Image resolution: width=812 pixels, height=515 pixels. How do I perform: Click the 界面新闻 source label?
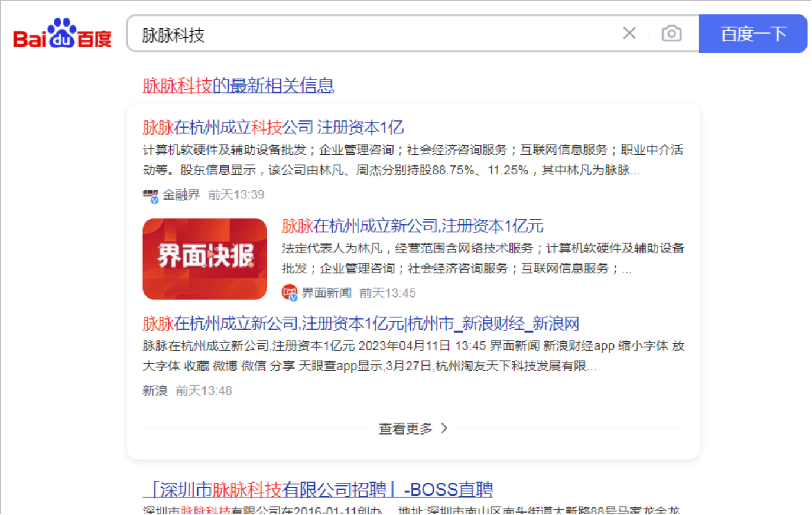tap(326, 293)
